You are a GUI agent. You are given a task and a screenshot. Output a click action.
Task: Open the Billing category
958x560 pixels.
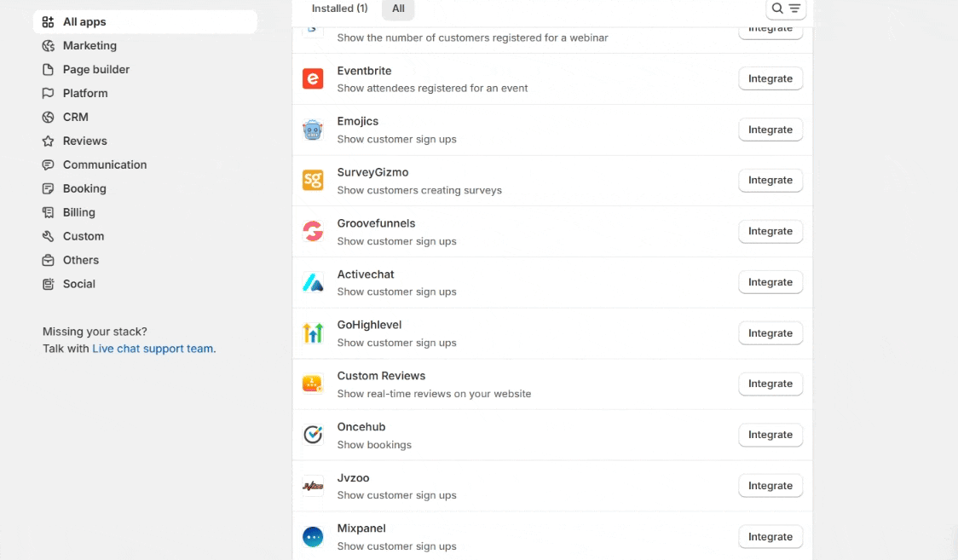pyautogui.click(x=145, y=212)
